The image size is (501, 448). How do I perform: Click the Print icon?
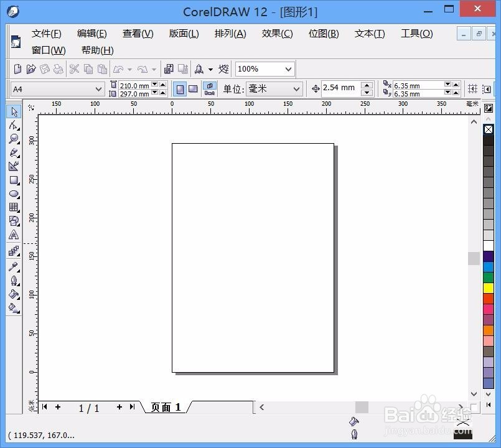[58, 69]
